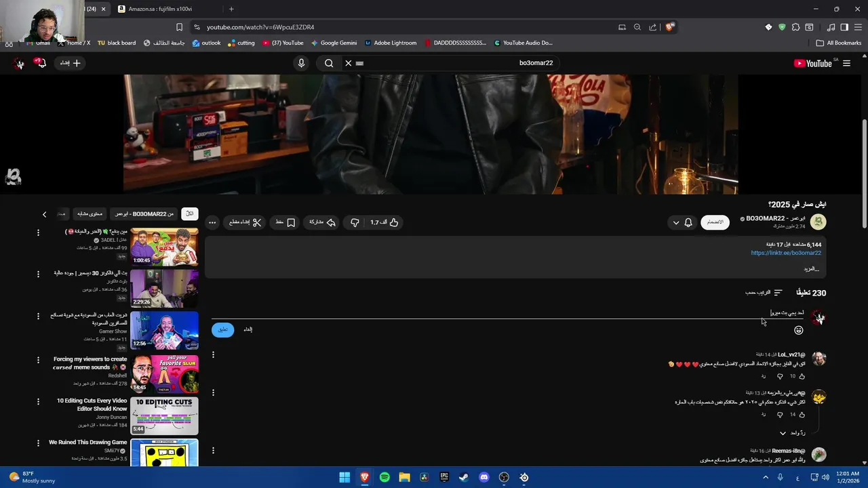Like the video with thumbs up
The height and width of the screenshot is (488, 868).
click(385, 222)
